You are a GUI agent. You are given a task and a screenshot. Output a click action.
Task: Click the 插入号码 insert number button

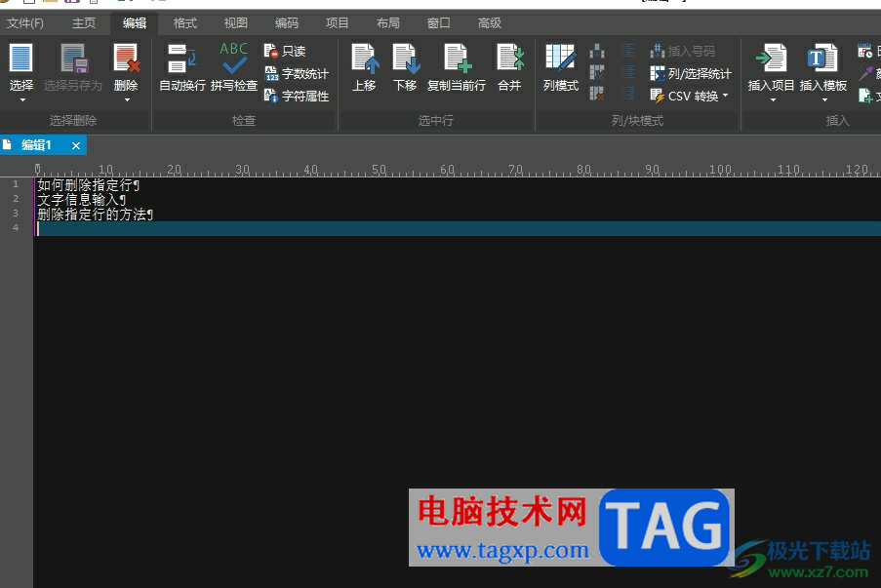pyautogui.click(x=683, y=51)
